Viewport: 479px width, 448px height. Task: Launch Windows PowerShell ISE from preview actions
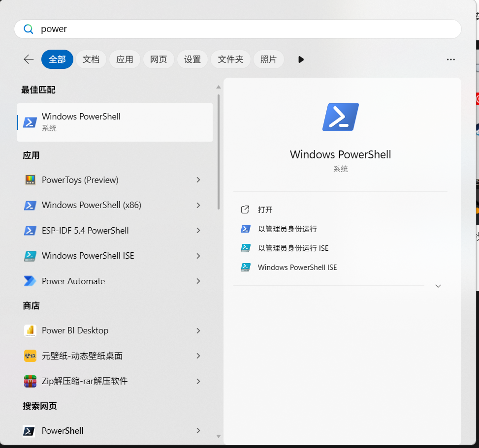pyautogui.click(x=297, y=268)
